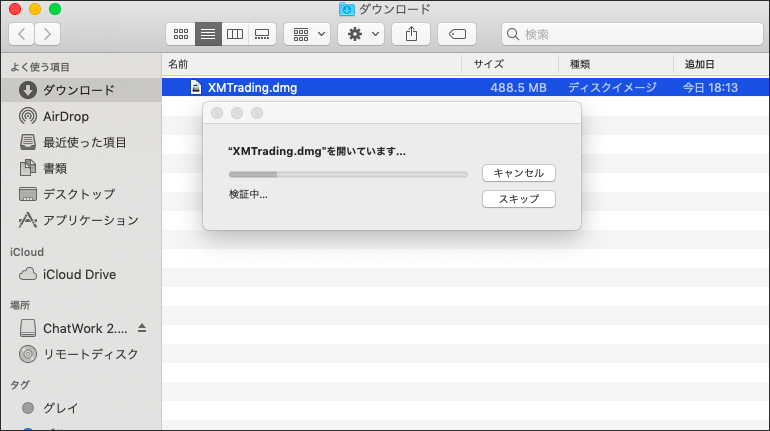Image resolution: width=770 pixels, height=431 pixels.
Task: Switch to icon view in toolbar
Action: [x=181, y=34]
